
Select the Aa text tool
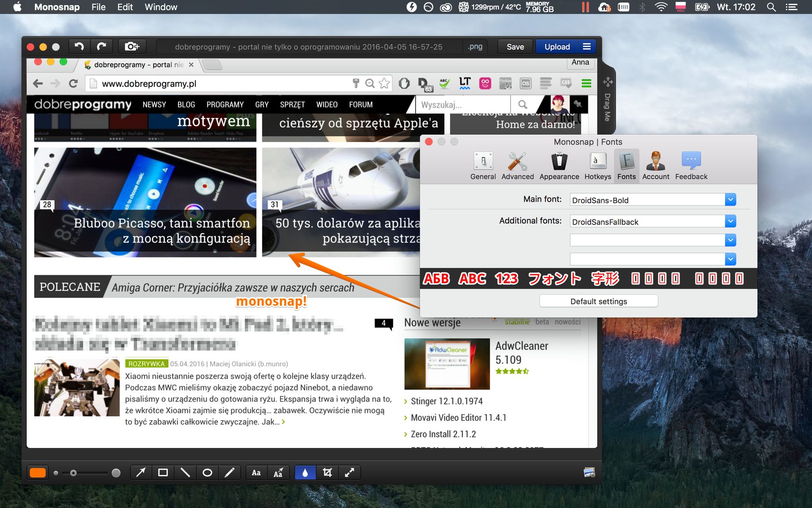256,473
